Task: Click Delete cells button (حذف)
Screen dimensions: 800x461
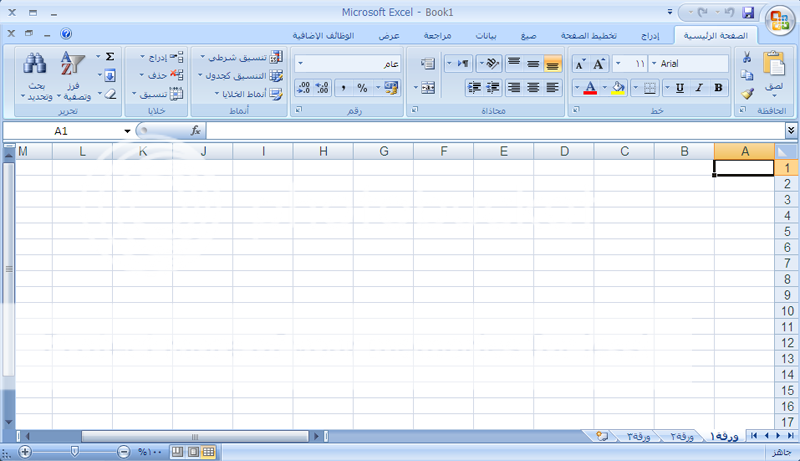Action: pos(161,75)
